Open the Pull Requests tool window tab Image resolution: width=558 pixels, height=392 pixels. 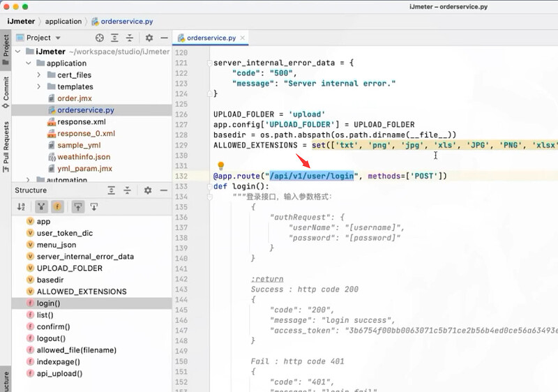(6, 147)
